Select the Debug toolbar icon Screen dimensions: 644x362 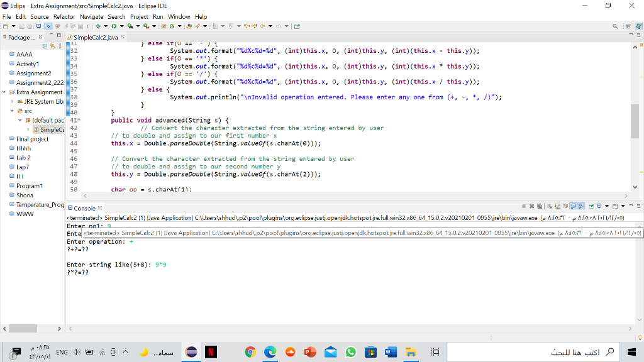(98, 26)
